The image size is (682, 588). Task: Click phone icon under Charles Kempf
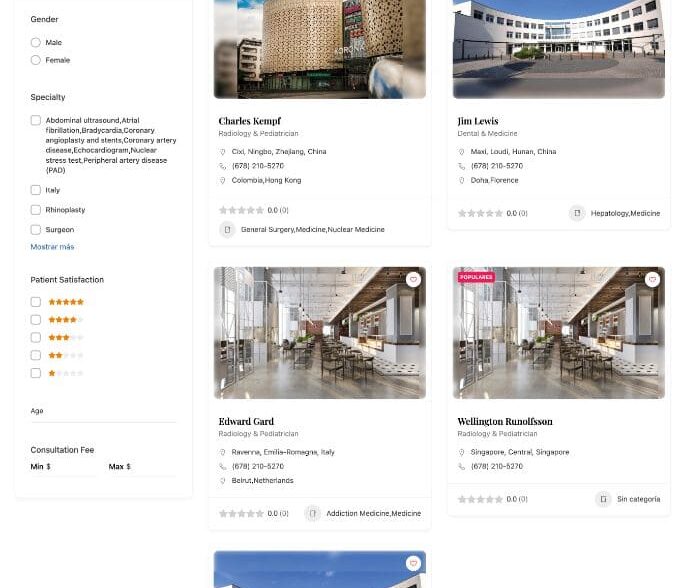(x=223, y=166)
